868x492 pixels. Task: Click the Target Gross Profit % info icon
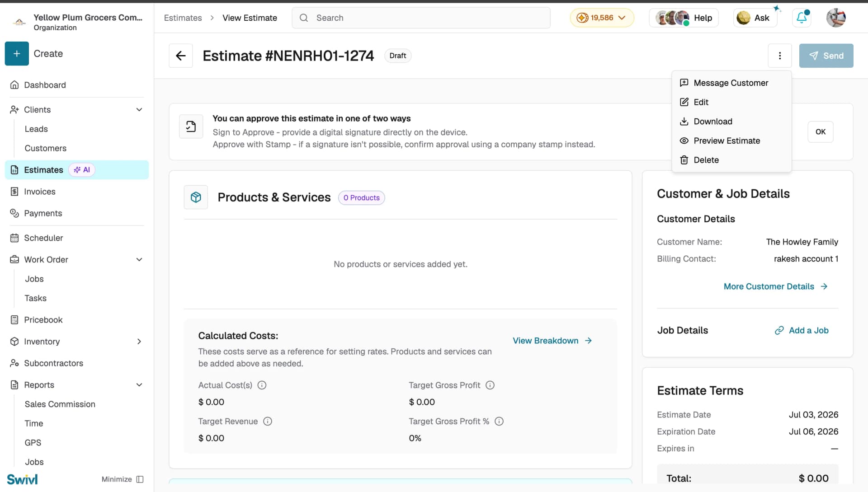(499, 421)
